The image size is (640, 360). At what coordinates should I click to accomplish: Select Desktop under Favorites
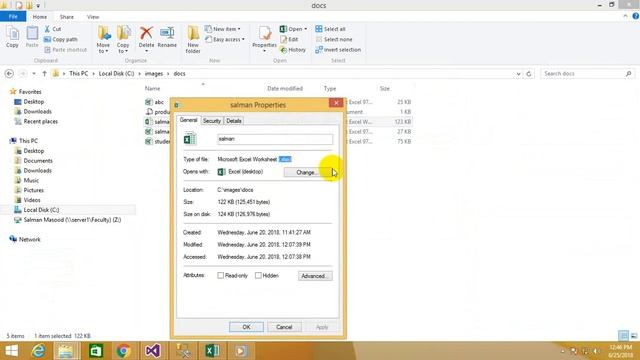[x=29, y=102]
